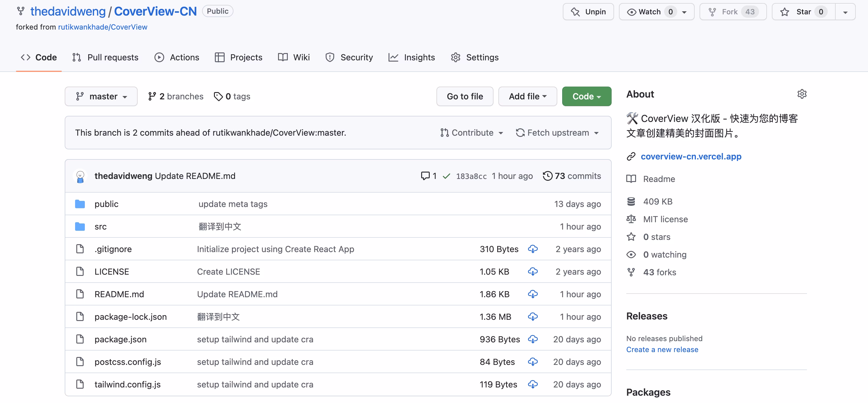Open the README.md file
Screen dimensions: 868x403
(x=119, y=294)
